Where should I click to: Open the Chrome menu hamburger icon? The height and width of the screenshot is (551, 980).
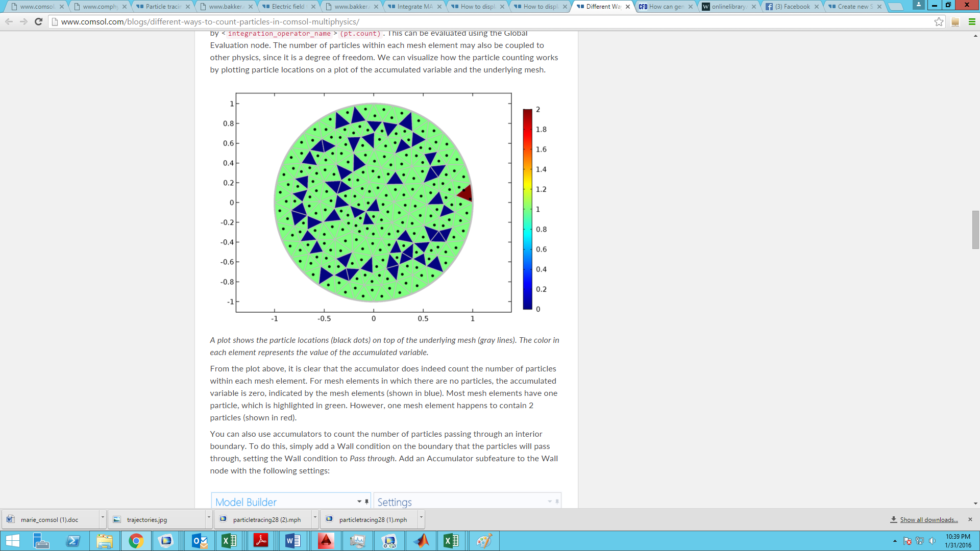pos(972,22)
